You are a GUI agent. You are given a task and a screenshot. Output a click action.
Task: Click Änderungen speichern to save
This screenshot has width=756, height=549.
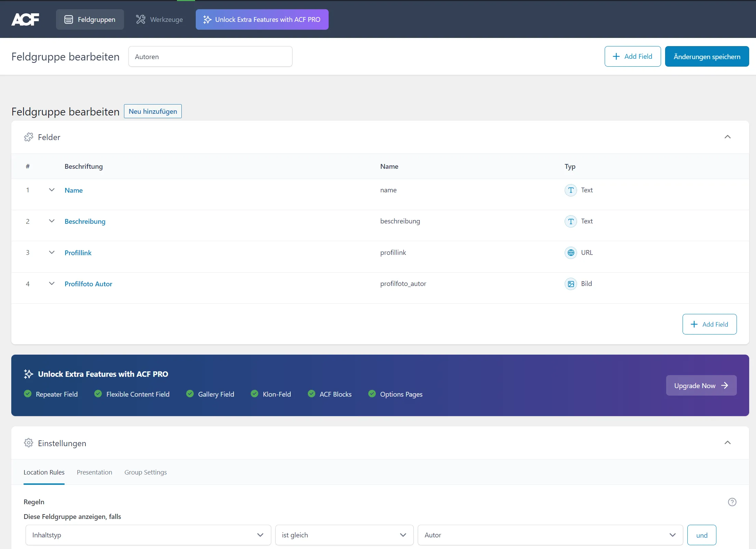point(707,56)
